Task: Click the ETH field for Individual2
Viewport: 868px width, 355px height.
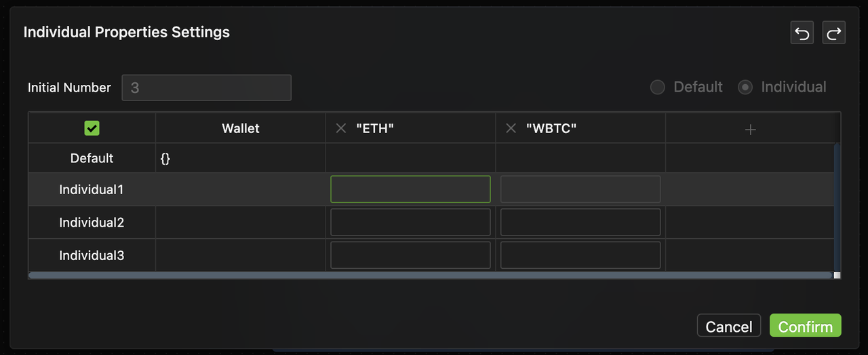Action: click(x=410, y=222)
